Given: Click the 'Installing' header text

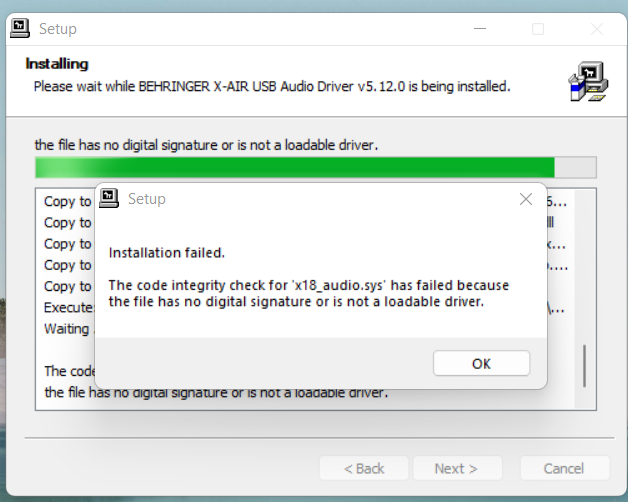Looking at the screenshot, I should (x=57, y=64).
